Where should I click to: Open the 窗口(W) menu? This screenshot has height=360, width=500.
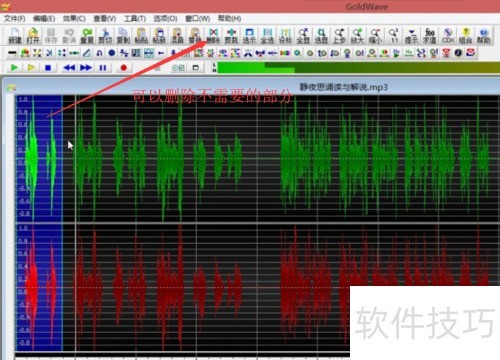(x=197, y=19)
